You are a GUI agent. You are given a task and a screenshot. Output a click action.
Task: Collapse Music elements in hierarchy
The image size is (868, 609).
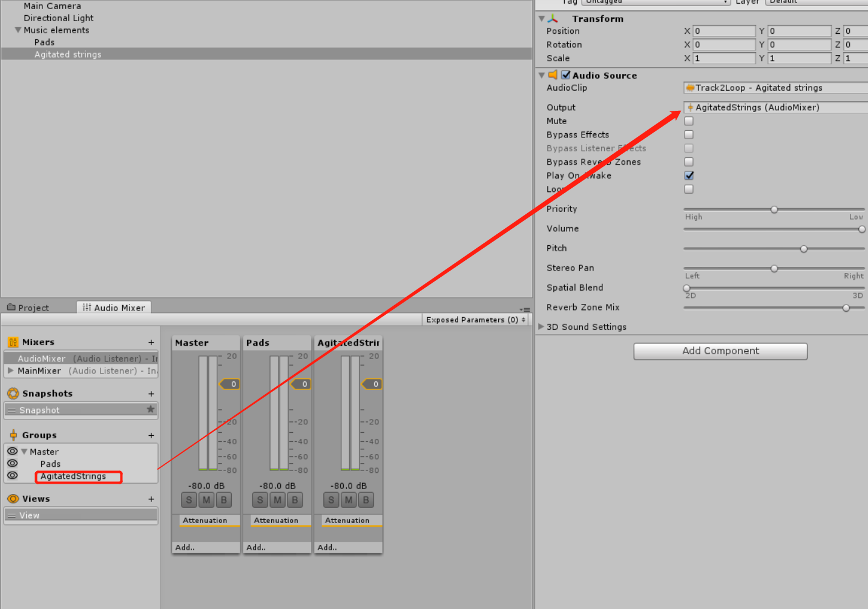click(x=18, y=30)
